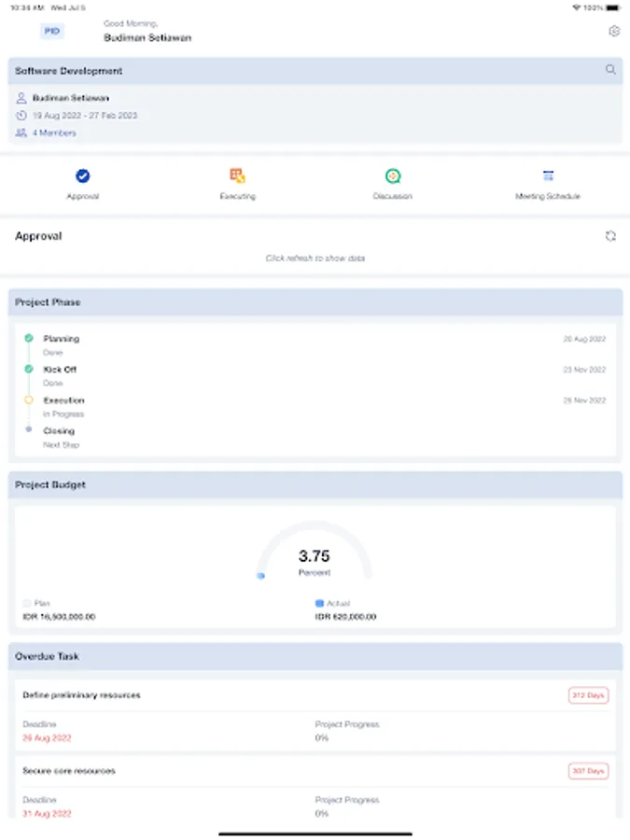Click the blue Actual legend swatch

[x=319, y=604]
